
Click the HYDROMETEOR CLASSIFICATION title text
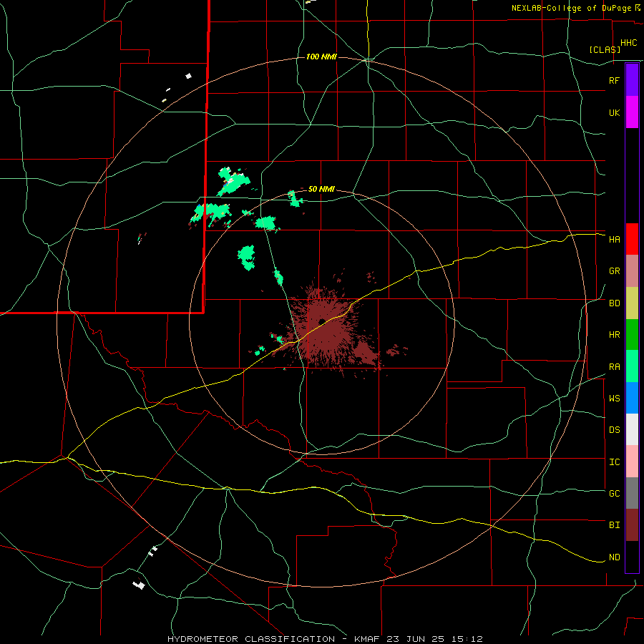(x=251, y=639)
